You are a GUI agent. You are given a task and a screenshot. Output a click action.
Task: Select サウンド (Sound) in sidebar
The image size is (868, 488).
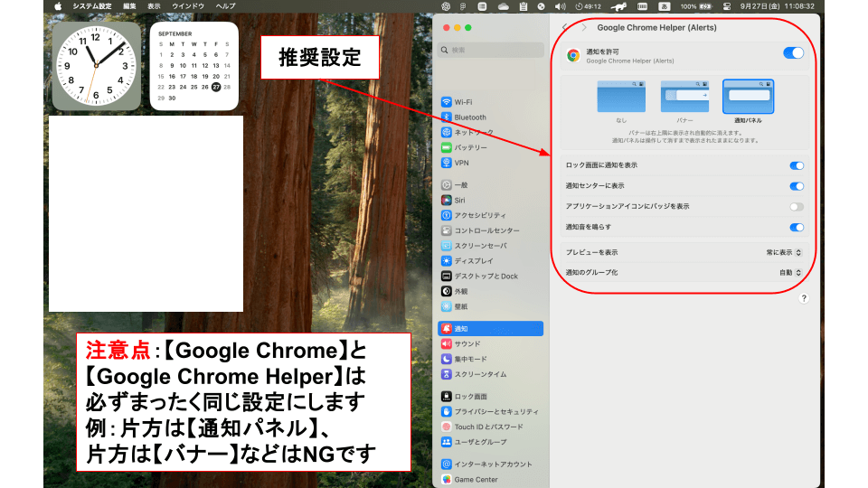tap(467, 343)
